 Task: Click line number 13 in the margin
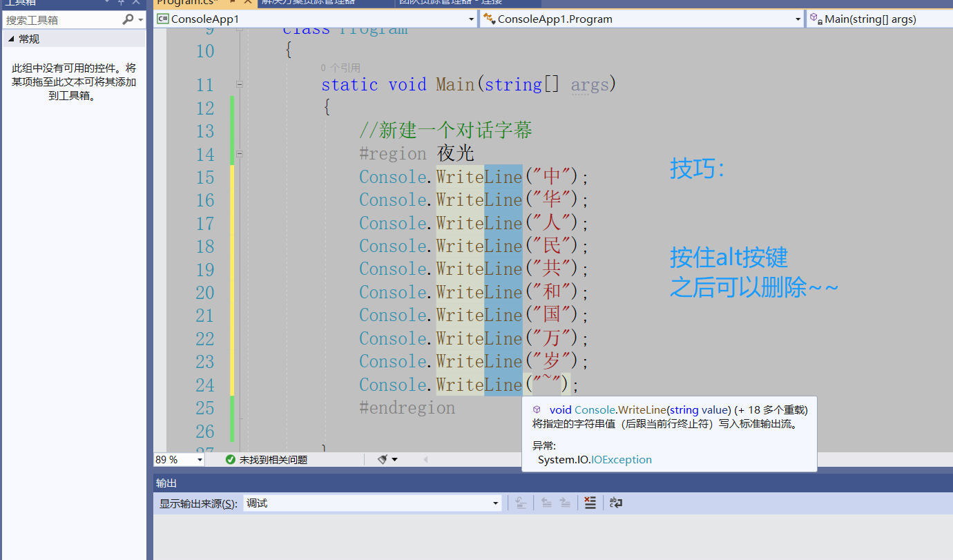tap(205, 131)
